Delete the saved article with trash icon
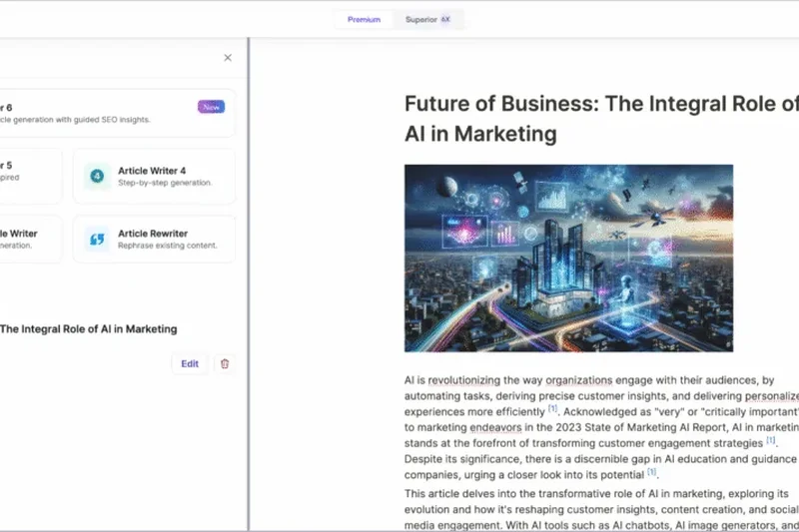The image size is (799, 532). point(225,363)
